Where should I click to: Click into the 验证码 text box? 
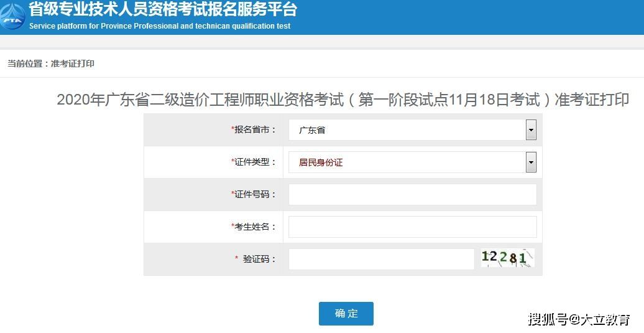(381, 259)
